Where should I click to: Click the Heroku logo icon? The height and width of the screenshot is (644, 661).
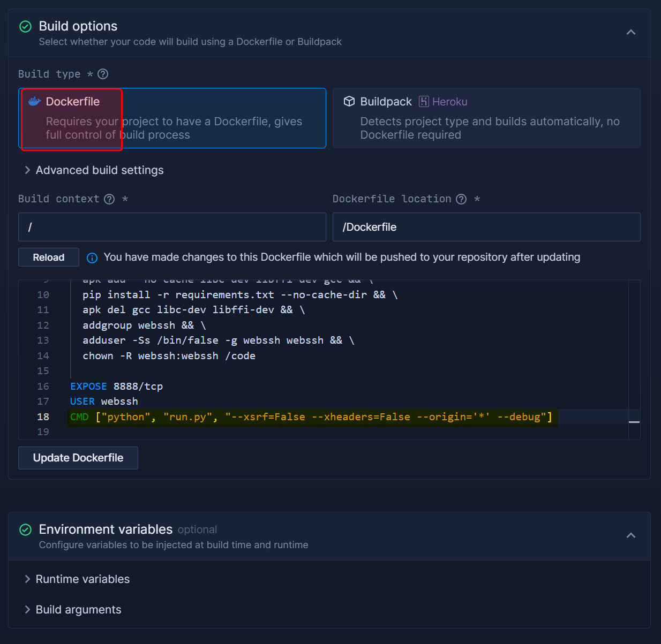tap(424, 102)
